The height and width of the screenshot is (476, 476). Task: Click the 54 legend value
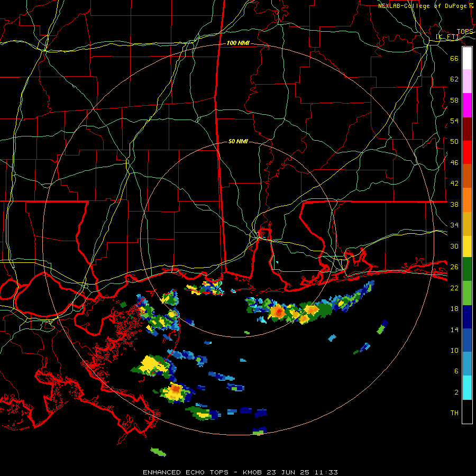click(454, 121)
